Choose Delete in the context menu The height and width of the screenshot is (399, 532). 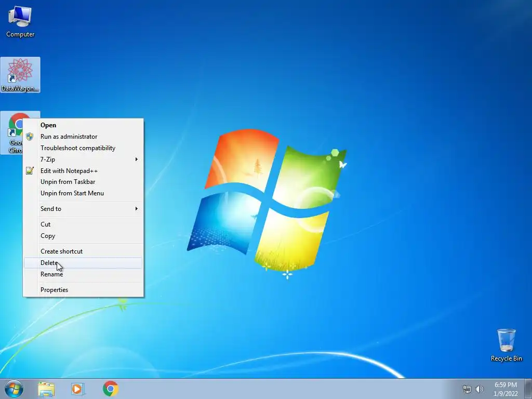[x=83, y=263]
